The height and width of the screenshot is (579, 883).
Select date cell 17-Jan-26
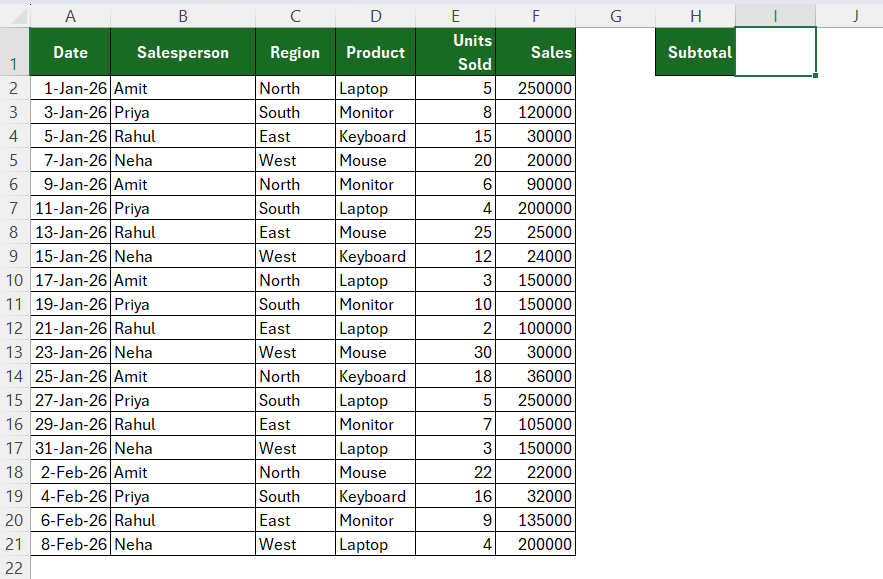point(70,280)
